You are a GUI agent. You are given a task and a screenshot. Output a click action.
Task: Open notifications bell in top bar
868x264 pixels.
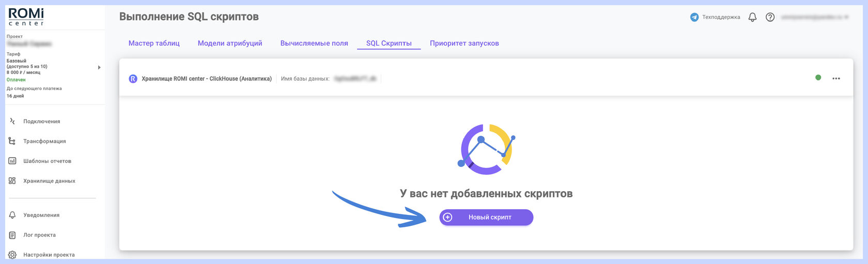[752, 17]
